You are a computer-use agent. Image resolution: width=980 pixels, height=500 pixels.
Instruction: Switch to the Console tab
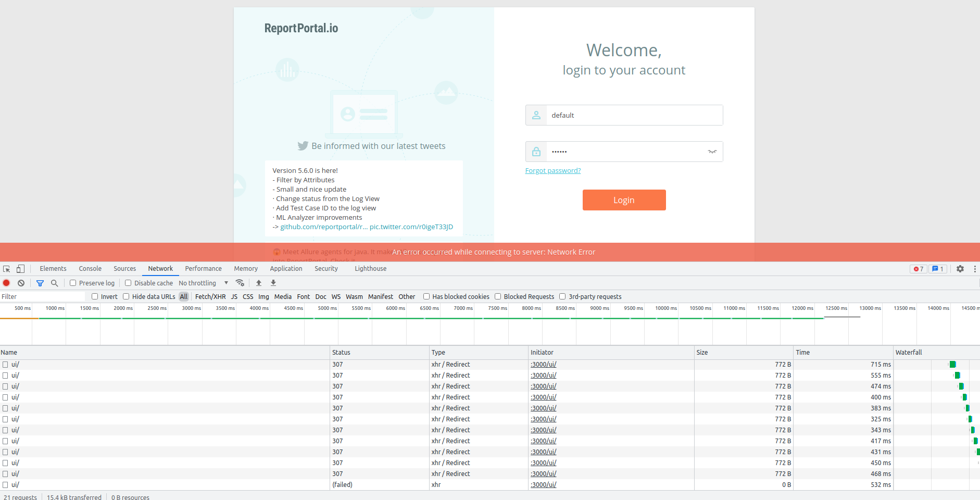point(90,269)
